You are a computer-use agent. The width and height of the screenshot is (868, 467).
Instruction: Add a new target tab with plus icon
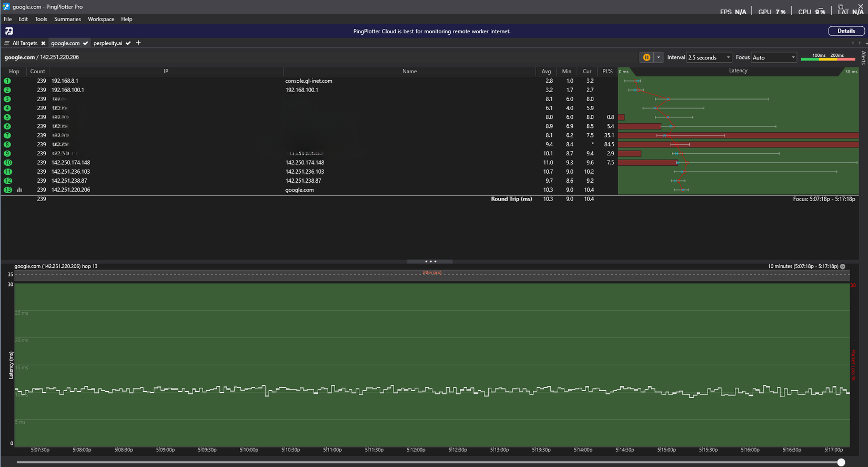(x=138, y=43)
